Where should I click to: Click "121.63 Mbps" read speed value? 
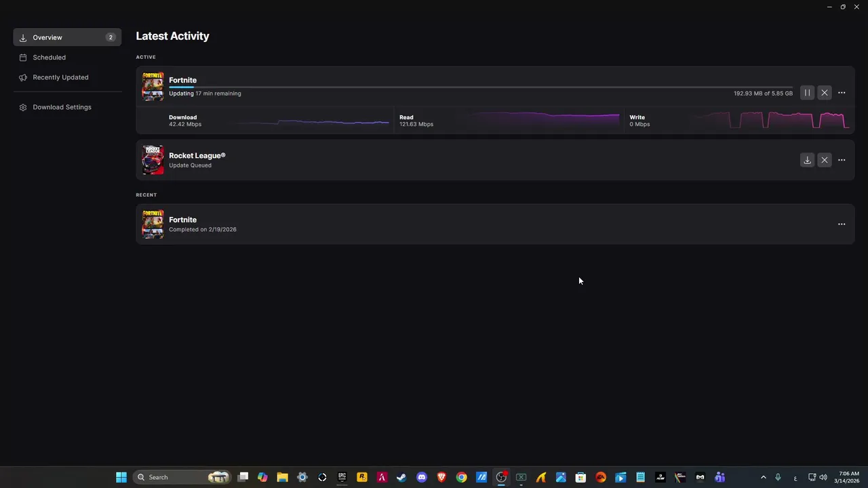click(416, 125)
